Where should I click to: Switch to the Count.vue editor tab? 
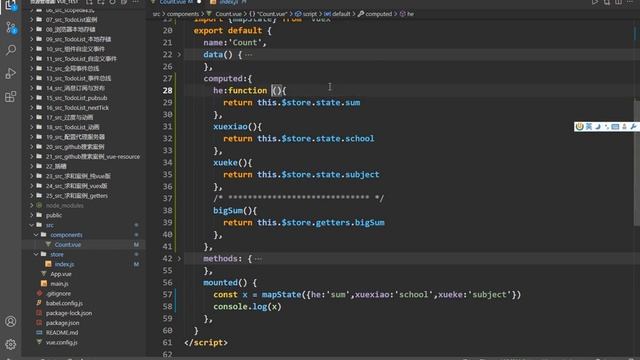[x=176, y=2]
